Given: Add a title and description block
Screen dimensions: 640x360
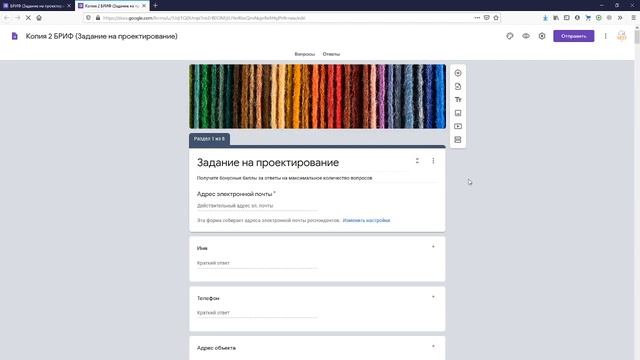Looking at the screenshot, I should pyautogui.click(x=458, y=100).
